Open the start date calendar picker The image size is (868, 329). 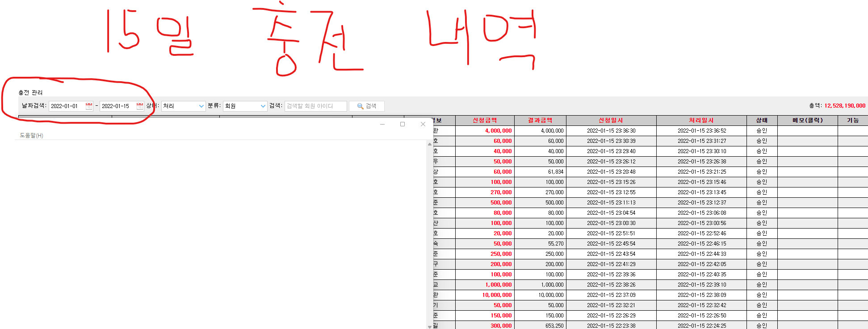(x=89, y=106)
